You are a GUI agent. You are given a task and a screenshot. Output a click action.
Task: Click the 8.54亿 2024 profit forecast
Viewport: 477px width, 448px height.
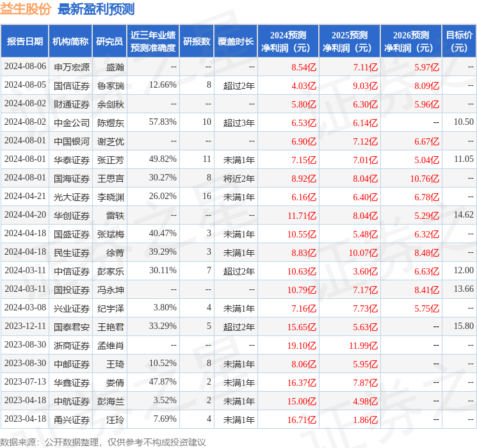tap(304, 67)
